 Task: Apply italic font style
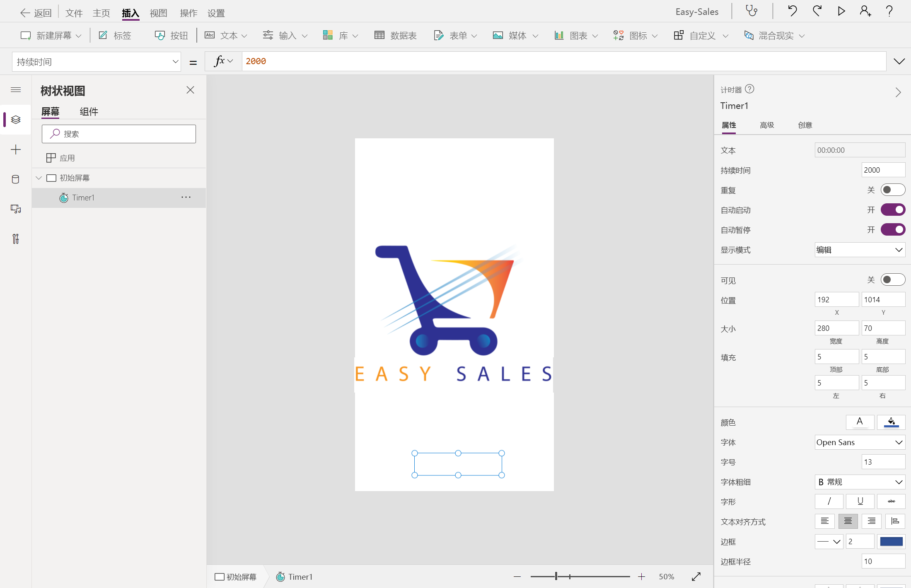point(829,501)
